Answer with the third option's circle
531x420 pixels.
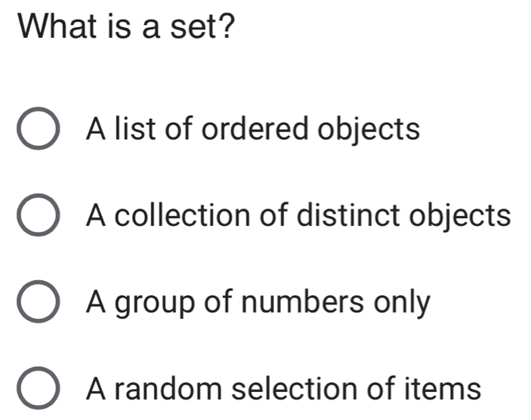pyautogui.click(x=36, y=304)
